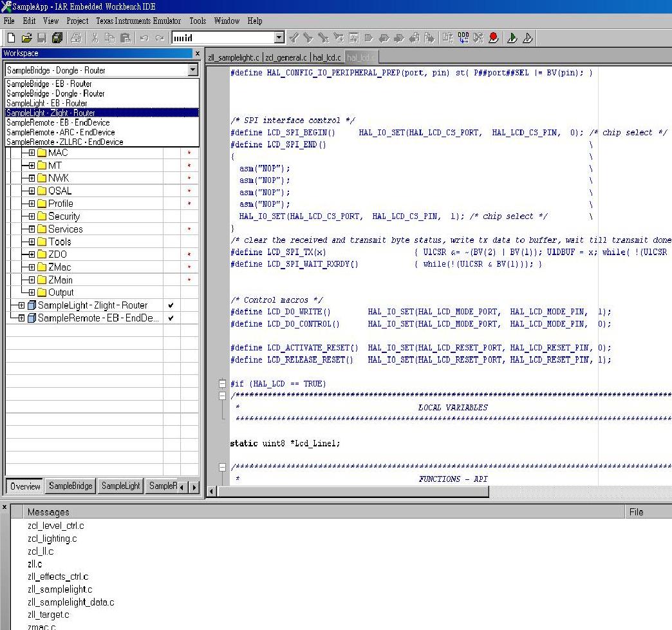Expand the Profile folder node
The width and height of the screenshot is (672, 630).
point(32,204)
